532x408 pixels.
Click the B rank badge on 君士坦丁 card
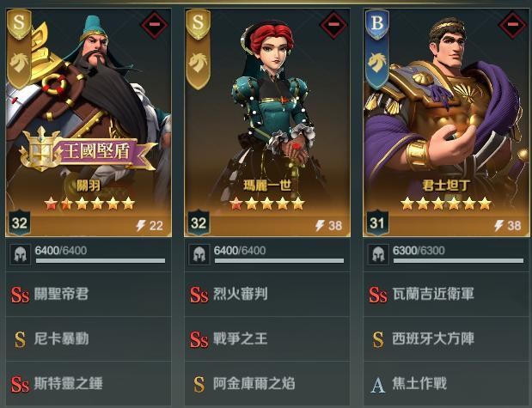click(x=377, y=23)
